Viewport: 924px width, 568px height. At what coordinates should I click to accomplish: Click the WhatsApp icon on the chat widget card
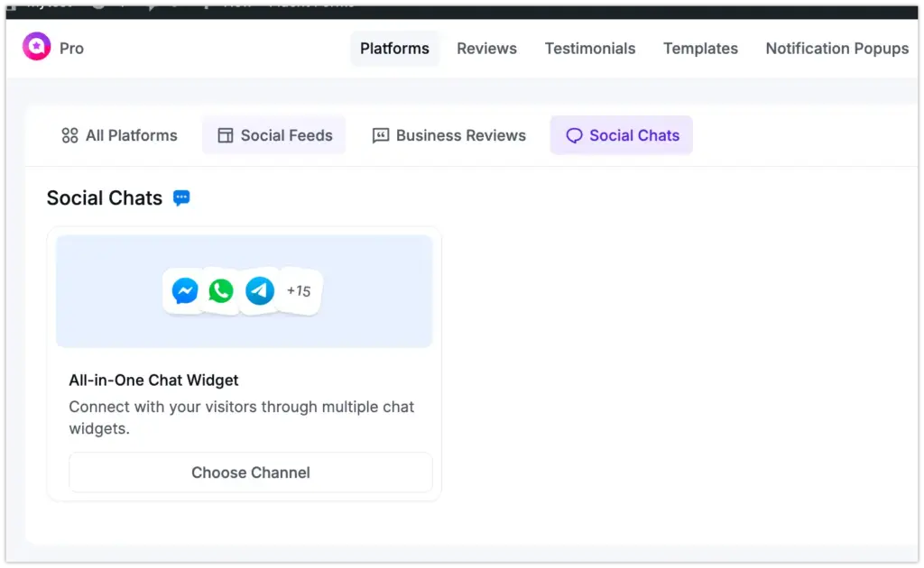pyautogui.click(x=221, y=290)
